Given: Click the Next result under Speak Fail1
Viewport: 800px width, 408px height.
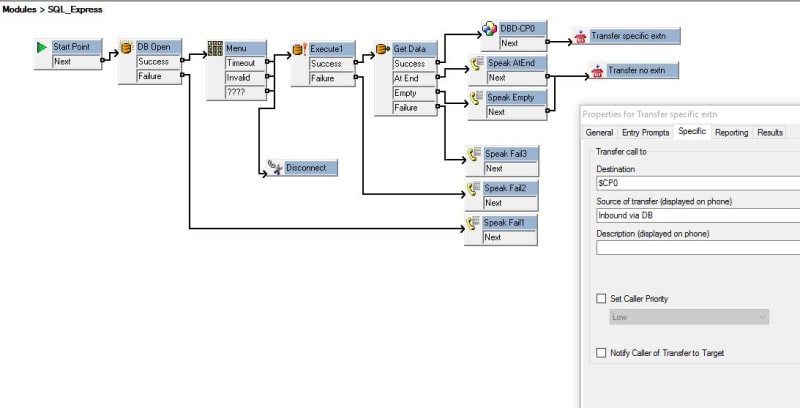Looking at the screenshot, I should (510, 238).
